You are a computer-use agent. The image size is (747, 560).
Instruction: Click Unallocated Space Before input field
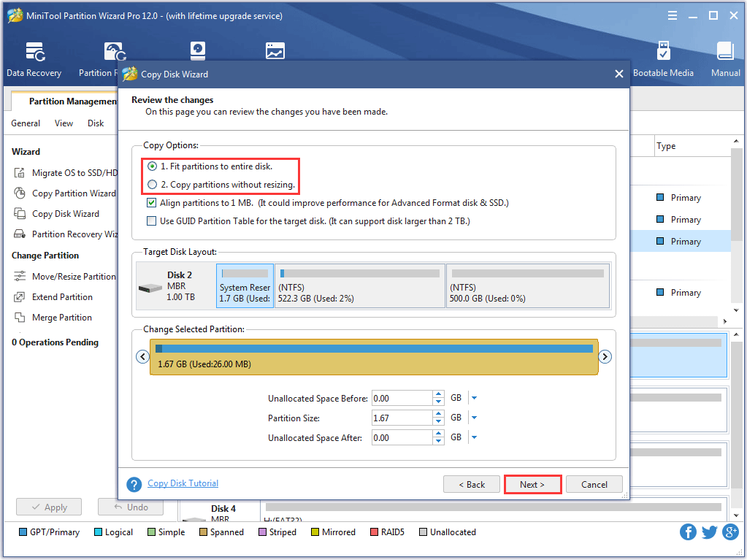402,398
